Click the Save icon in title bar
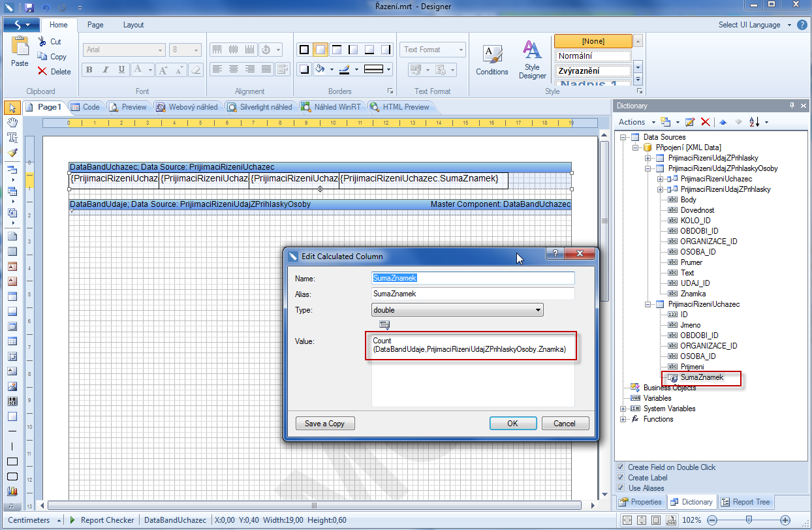812x530 pixels. pos(29,8)
